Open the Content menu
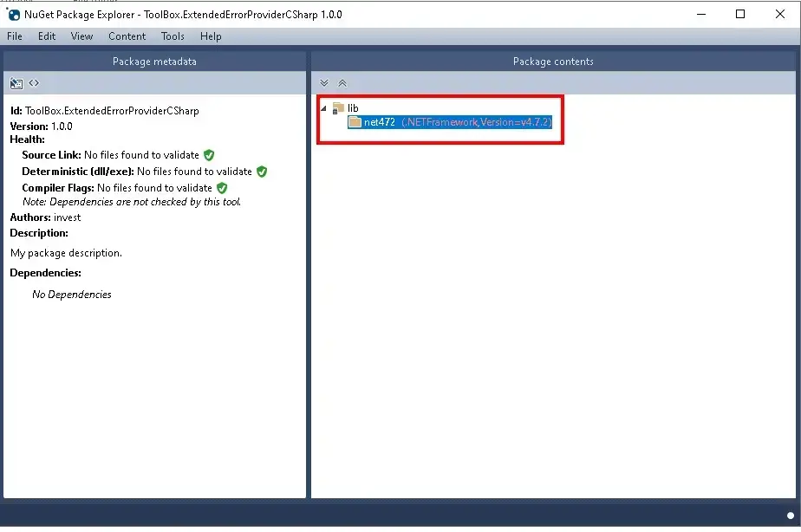 (127, 36)
